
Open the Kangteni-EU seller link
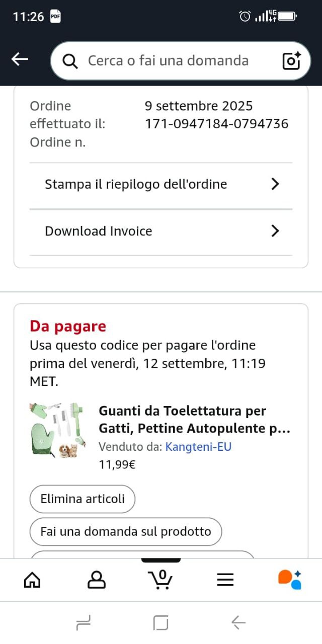click(x=198, y=447)
